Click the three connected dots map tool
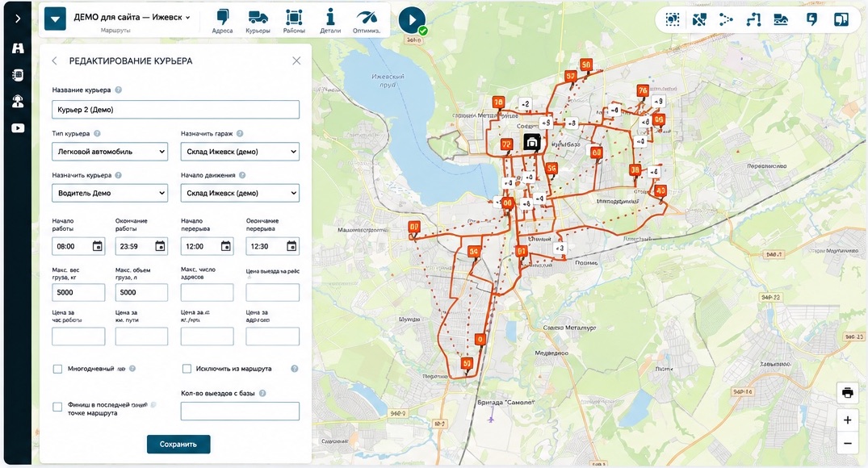 click(x=726, y=20)
